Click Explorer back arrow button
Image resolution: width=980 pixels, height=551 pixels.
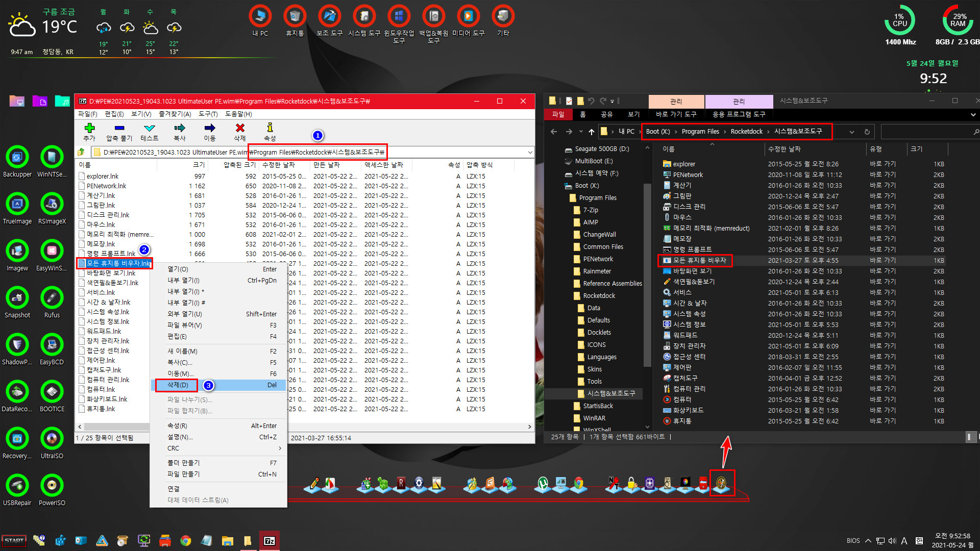554,132
